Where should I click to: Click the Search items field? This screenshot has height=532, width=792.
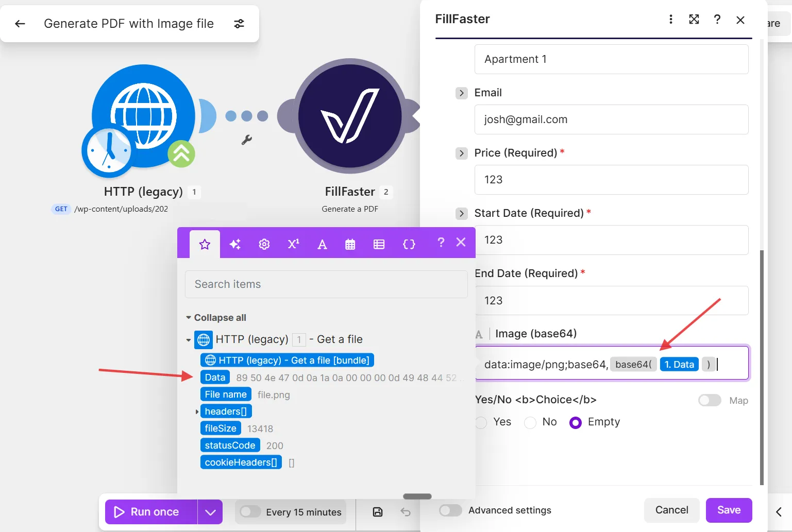tap(326, 284)
